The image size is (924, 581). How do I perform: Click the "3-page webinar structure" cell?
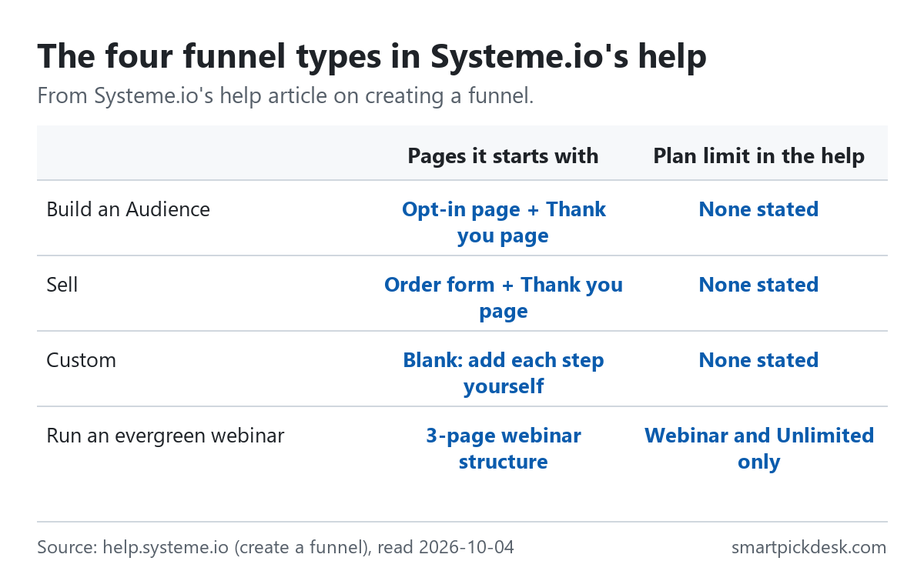(x=504, y=449)
